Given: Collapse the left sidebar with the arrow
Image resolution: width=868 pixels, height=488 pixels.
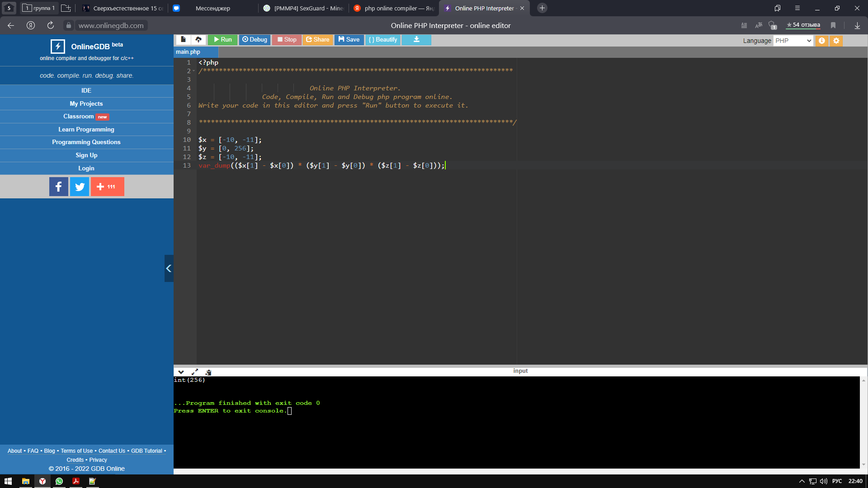Looking at the screenshot, I should pyautogui.click(x=169, y=268).
